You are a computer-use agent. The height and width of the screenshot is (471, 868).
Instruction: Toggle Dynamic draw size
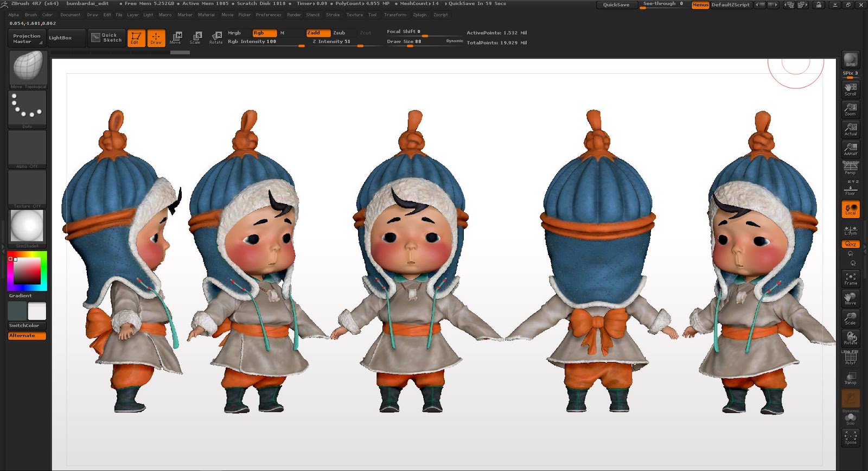pos(455,41)
